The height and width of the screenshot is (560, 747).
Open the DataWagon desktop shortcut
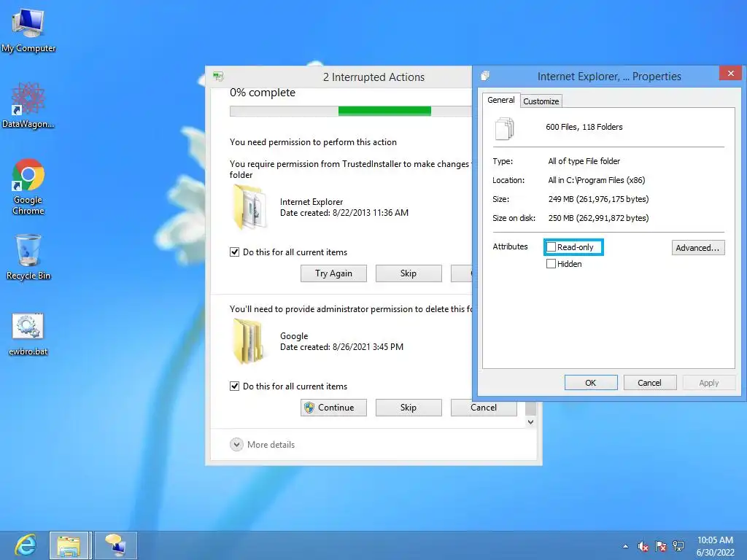[28, 105]
